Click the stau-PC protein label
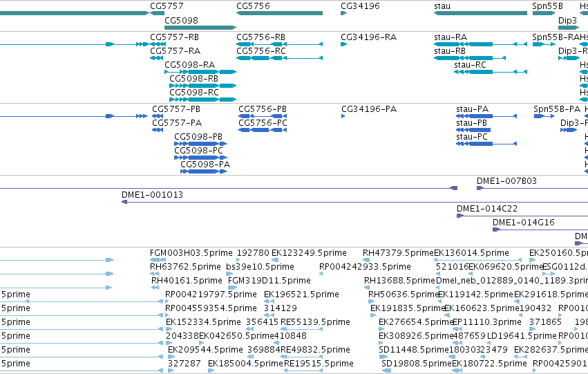 pyautogui.click(x=472, y=137)
